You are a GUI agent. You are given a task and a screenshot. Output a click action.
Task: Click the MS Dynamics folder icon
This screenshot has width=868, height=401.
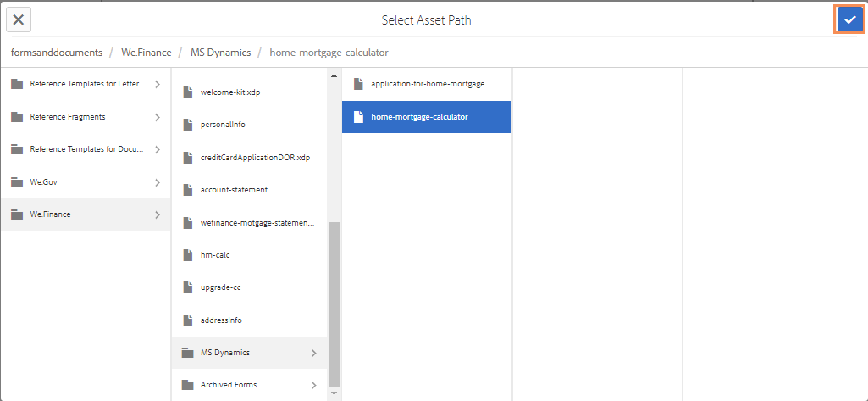point(187,353)
